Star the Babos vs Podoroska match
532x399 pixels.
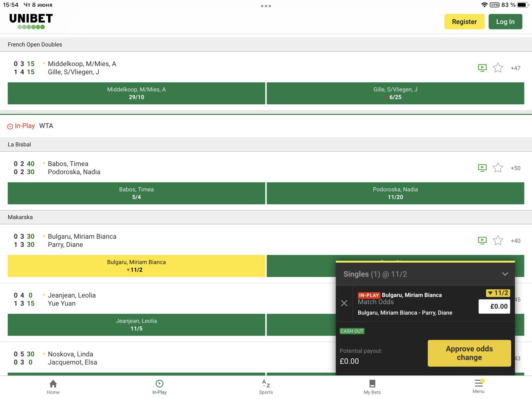click(498, 168)
